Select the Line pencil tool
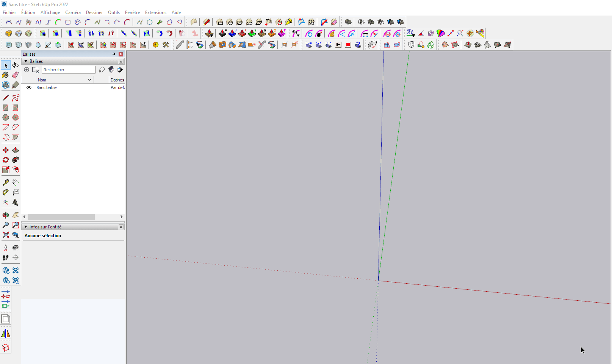Viewport: 612px width, 364px height. (x=6, y=98)
